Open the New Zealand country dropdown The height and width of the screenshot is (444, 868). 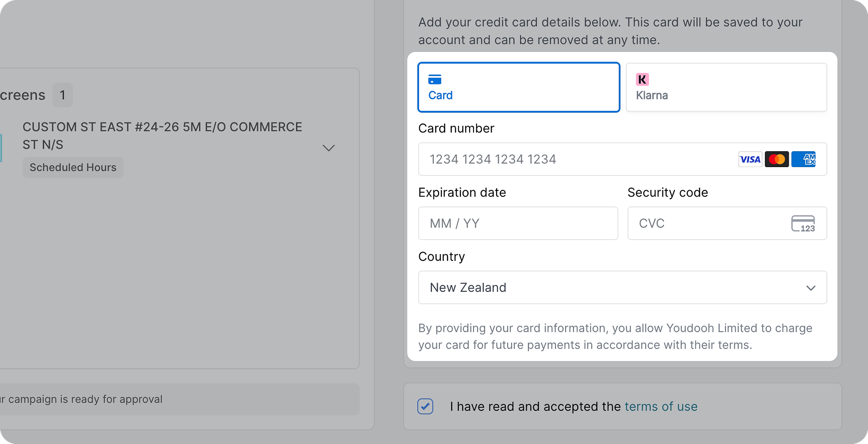coord(610,287)
